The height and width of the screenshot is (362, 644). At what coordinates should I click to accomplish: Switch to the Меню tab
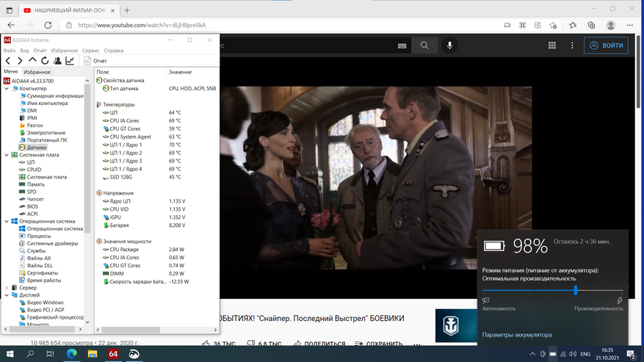pos(11,71)
